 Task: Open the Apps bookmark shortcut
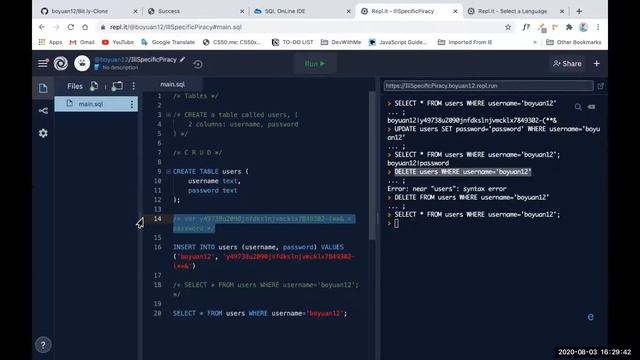point(50,42)
